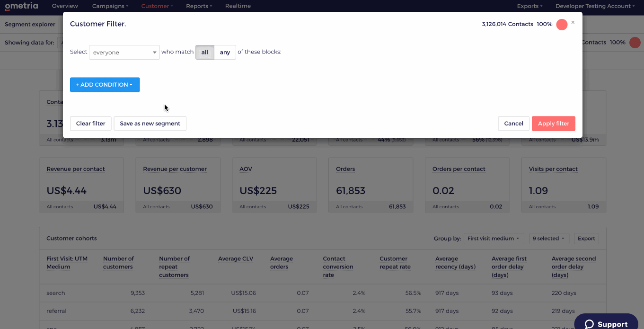This screenshot has height=329, width=644.
Task: Open the Campaigns menu
Action: pos(110,6)
